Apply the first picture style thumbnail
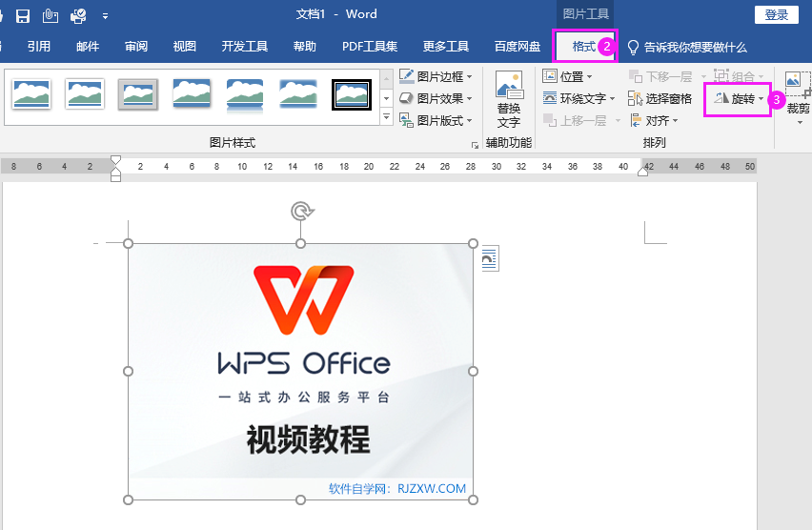This screenshot has width=812, height=530. (31, 93)
